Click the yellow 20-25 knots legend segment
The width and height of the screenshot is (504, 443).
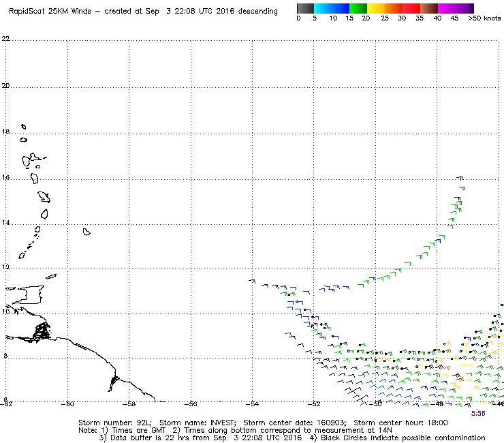(x=376, y=8)
